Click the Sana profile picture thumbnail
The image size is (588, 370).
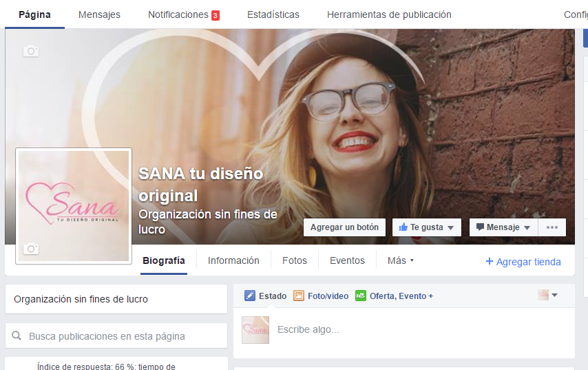tap(74, 206)
